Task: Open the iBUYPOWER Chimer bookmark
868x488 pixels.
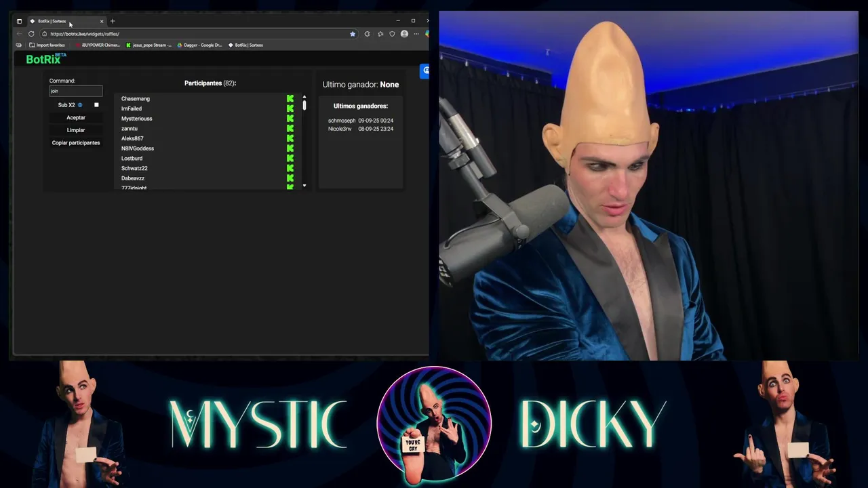Action: tap(98, 45)
